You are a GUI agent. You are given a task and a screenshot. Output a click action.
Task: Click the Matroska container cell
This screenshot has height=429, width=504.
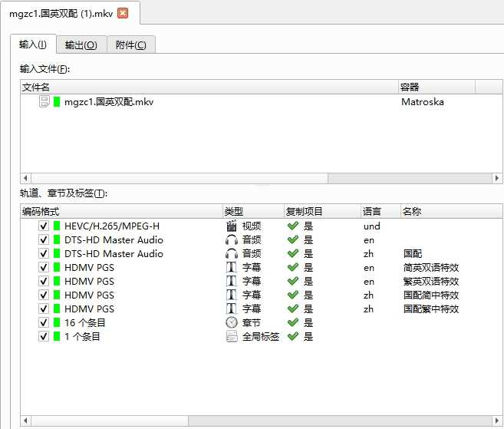(x=423, y=102)
